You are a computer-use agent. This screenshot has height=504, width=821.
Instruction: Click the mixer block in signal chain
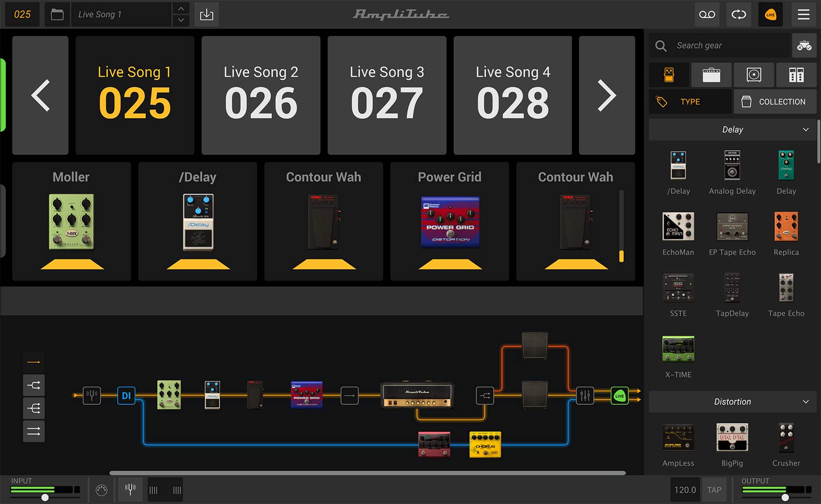pyautogui.click(x=585, y=395)
